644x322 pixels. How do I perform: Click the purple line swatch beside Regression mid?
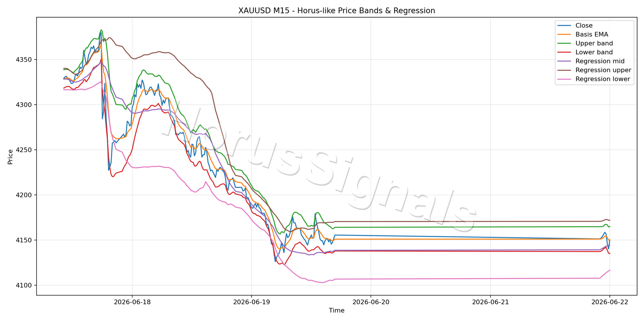(564, 61)
